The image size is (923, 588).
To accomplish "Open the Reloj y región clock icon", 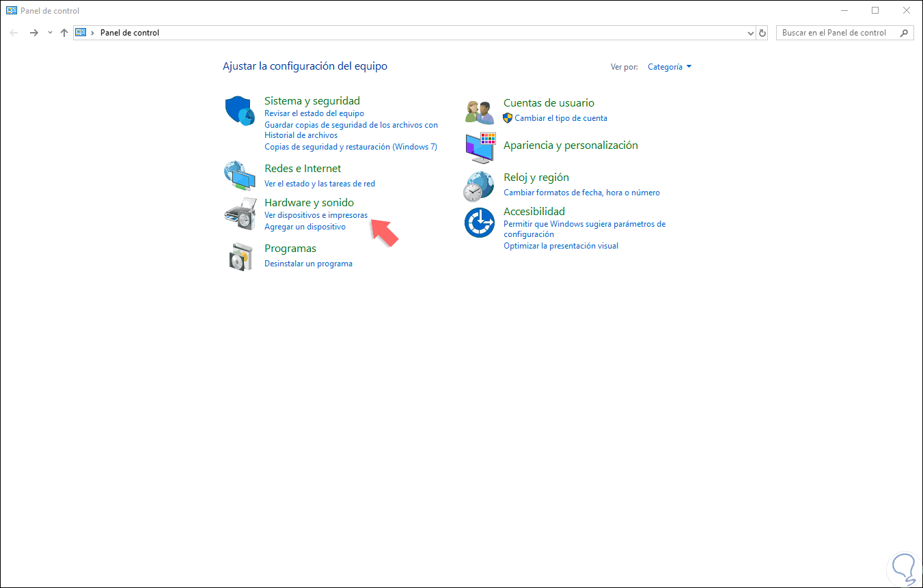I will point(479,186).
